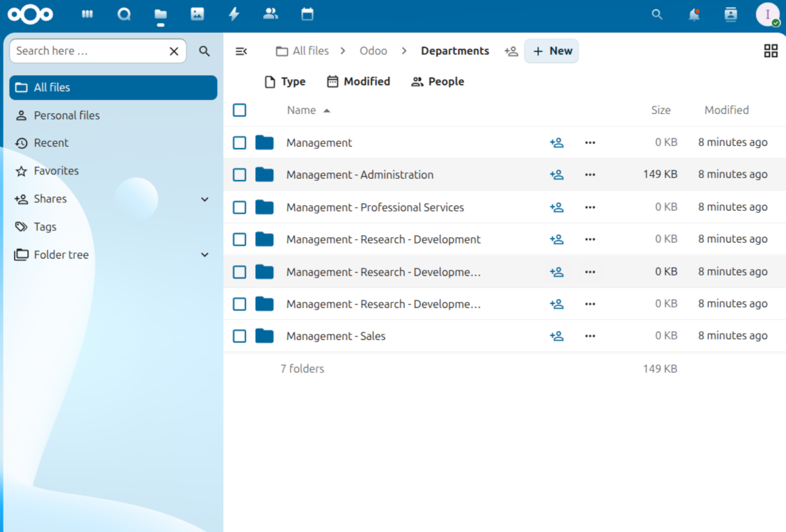Open the Type filter dropdown
Screen dimensions: 786x532
(285, 81)
